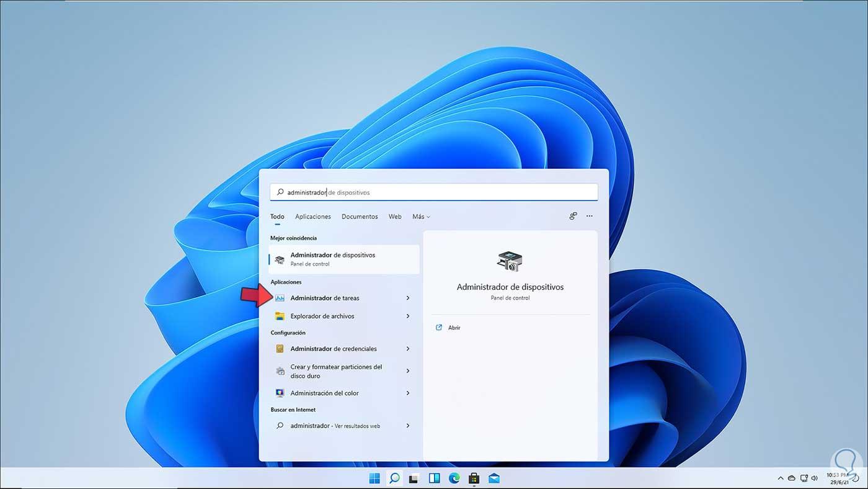
Task: Open the Mail app in the taskbar
Action: (x=493, y=478)
